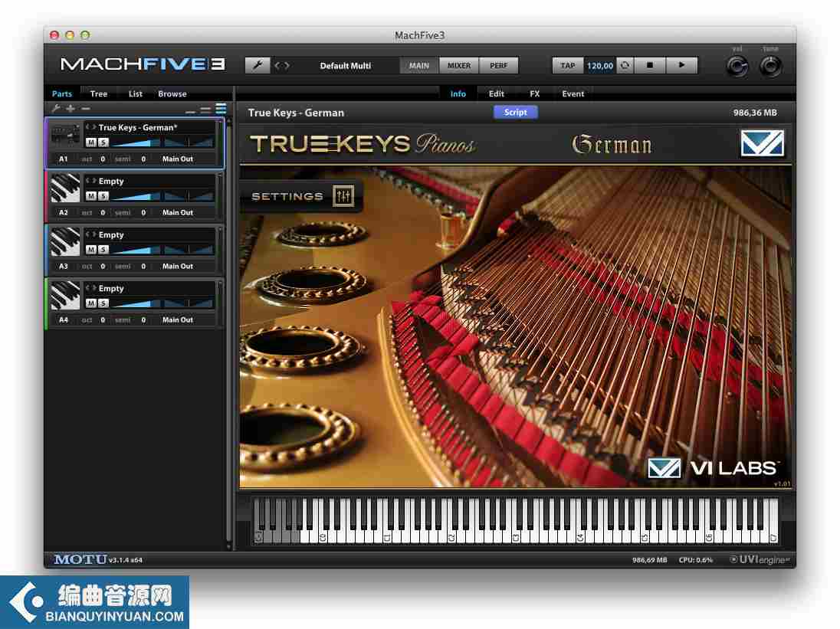Screen dimensions: 840x629
Task: Adjust the A2 part volume slider
Action: (136, 196)
